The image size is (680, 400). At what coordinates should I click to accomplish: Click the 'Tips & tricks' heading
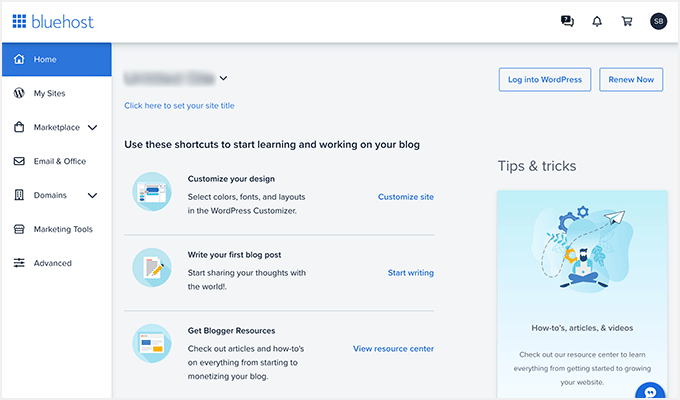pos(537,166)
